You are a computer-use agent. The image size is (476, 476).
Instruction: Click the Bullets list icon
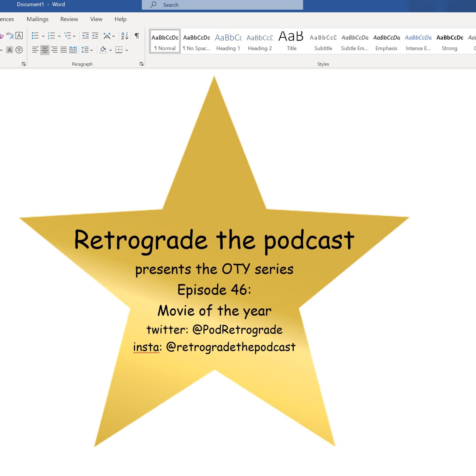[x=35, y=36]
